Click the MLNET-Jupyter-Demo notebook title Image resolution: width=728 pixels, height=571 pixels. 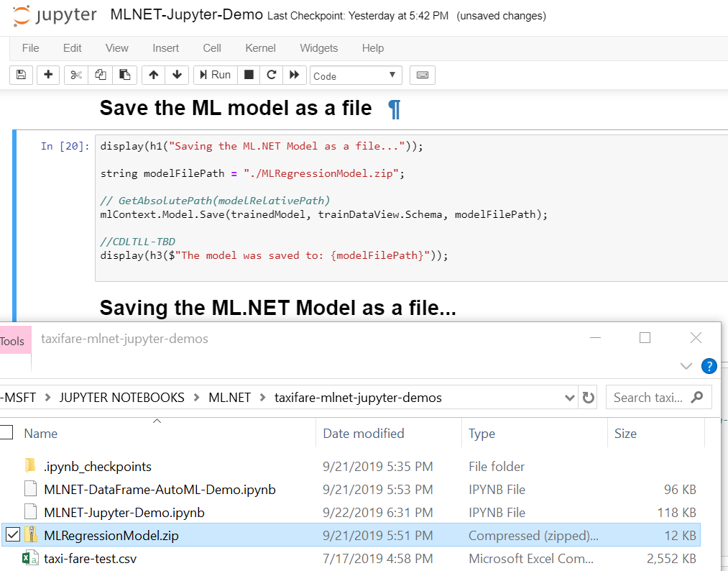pos(187,15)
